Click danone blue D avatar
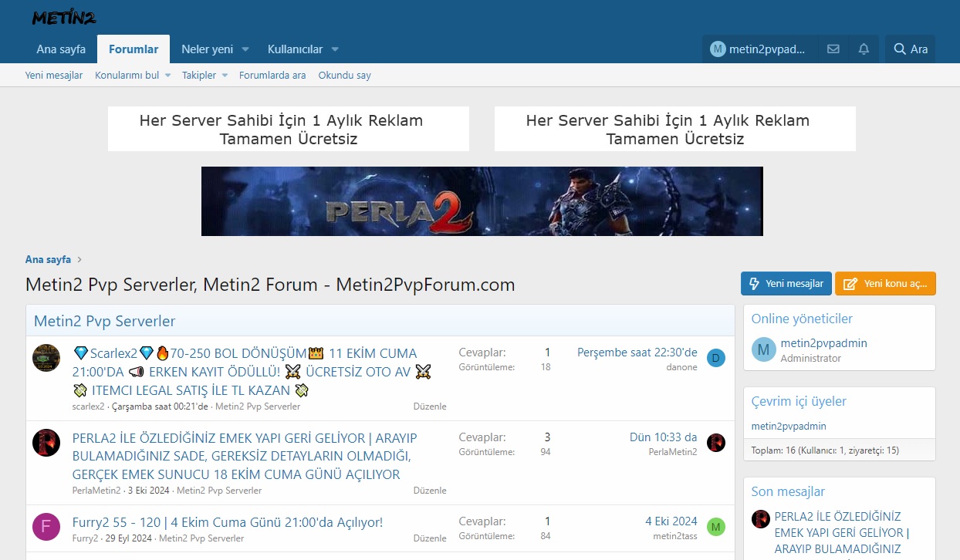Screen dimensions: 960x560 [x=716, y=358]
